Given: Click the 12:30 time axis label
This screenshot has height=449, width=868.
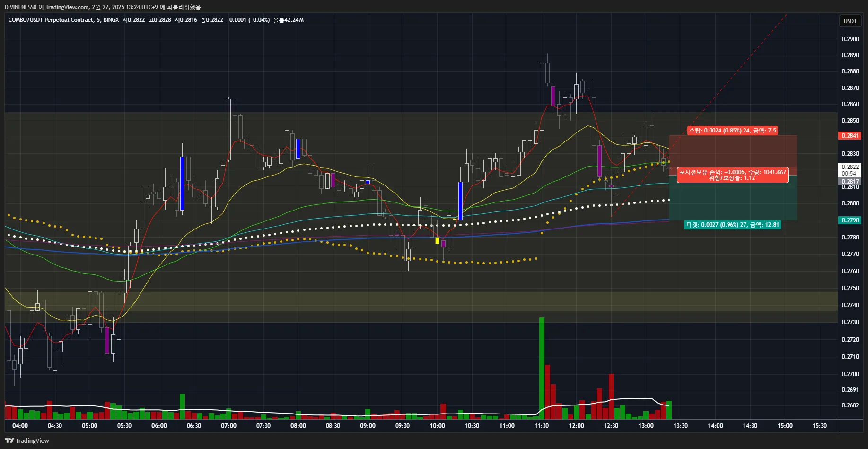Looking at the screenshot, I should click(611, 426).
